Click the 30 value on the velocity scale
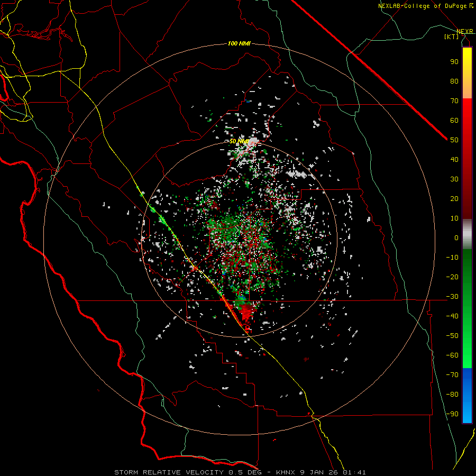 [454, 179]
